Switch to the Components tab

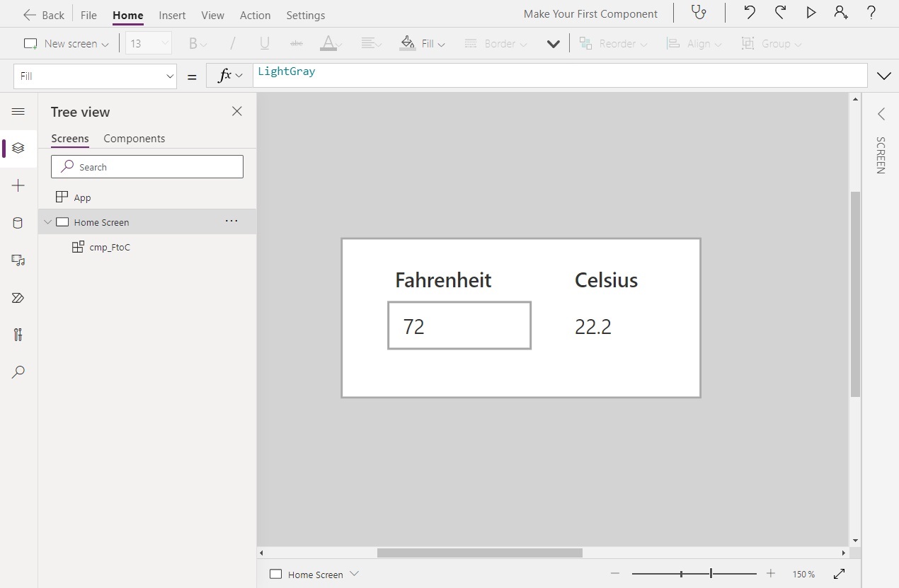click(134, 138)
